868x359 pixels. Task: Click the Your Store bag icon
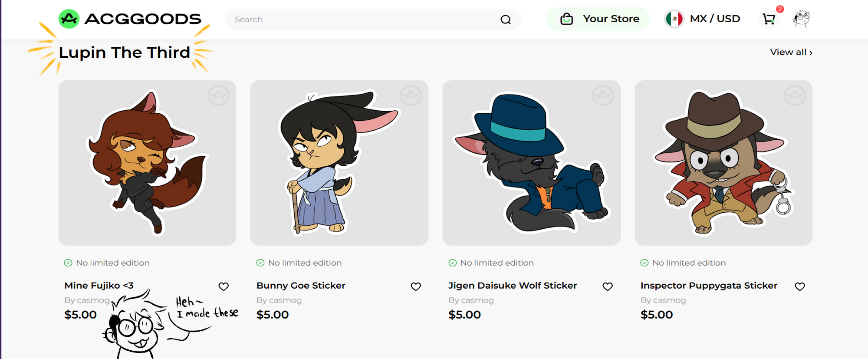coord(567,19)
